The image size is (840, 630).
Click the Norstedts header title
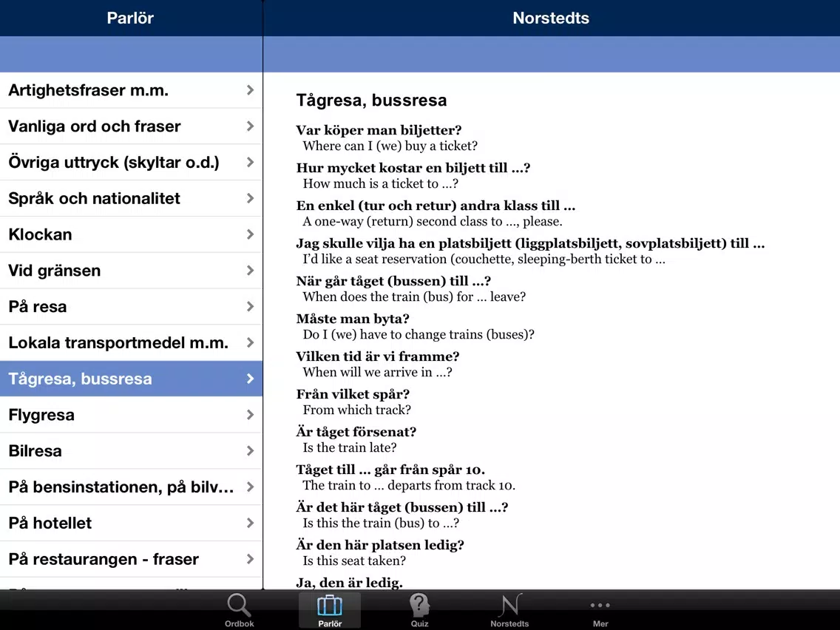point(551,18)
